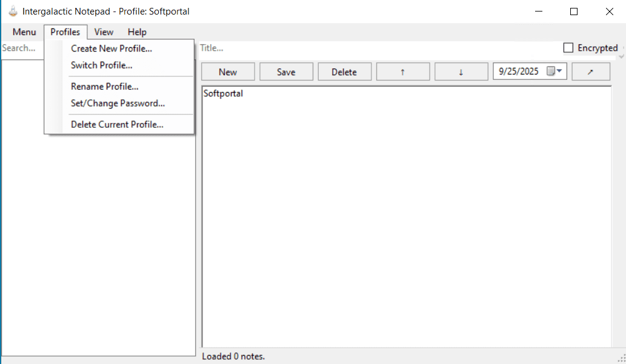Open the Menu menu
The image size is (626, 364).
coord(24,32)
